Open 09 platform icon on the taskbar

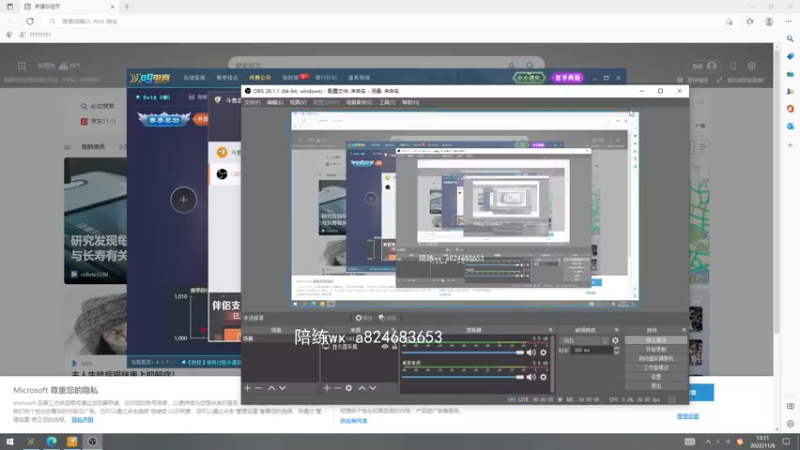pos(31,441)
